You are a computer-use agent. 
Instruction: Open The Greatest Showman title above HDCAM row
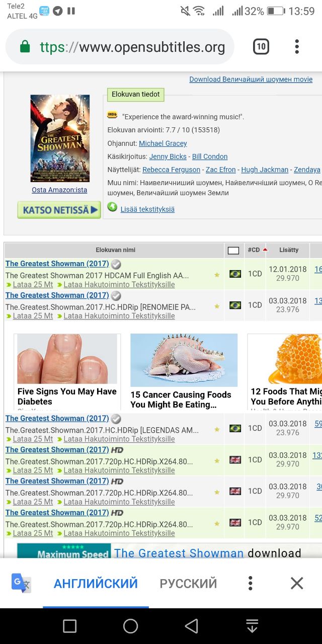[x=57, y=264]
